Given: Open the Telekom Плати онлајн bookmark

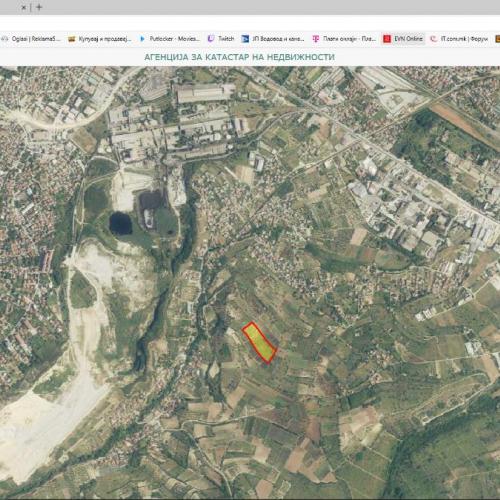Looking at the screenshot, I should click(344, 39).
